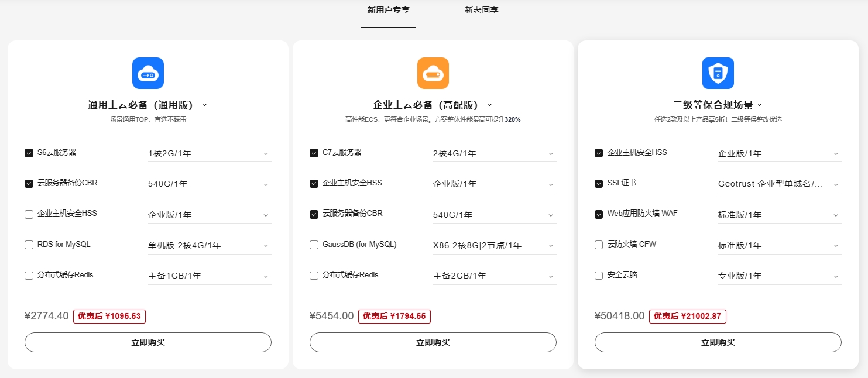Click the shield icon above 二级等保合规场景
Image resolution: width=868 pixels, height=378 pixels.
(718, 73)
